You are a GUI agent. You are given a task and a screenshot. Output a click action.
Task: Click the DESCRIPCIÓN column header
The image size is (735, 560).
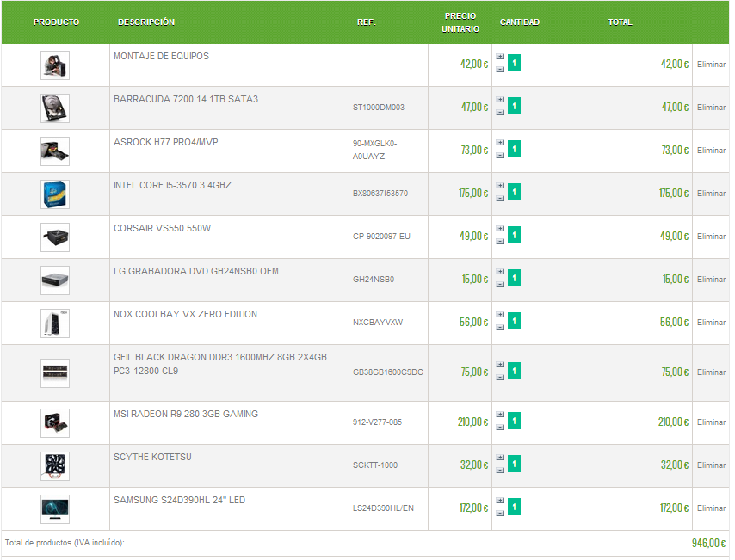pyautogui.click(x=146, y=22)
